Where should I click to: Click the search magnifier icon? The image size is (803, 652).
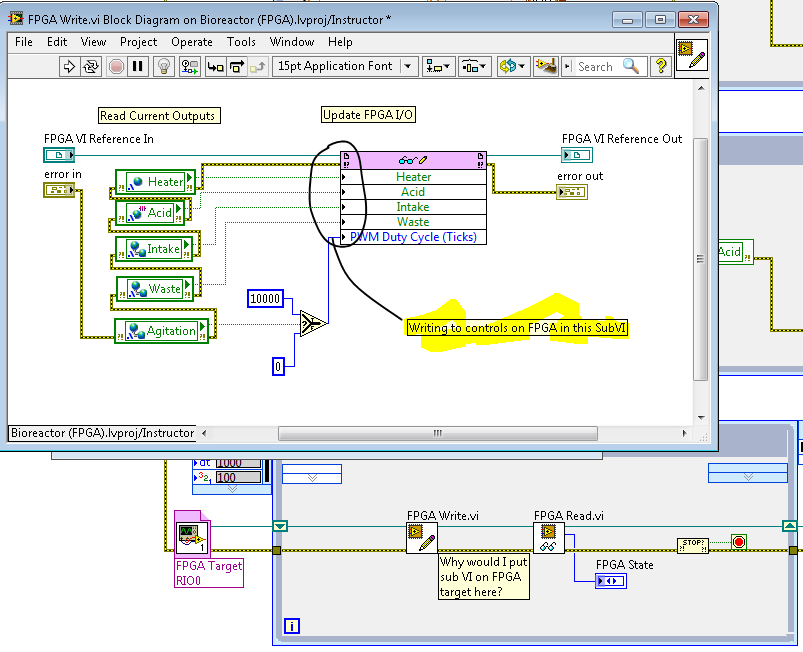pos(631,66)
